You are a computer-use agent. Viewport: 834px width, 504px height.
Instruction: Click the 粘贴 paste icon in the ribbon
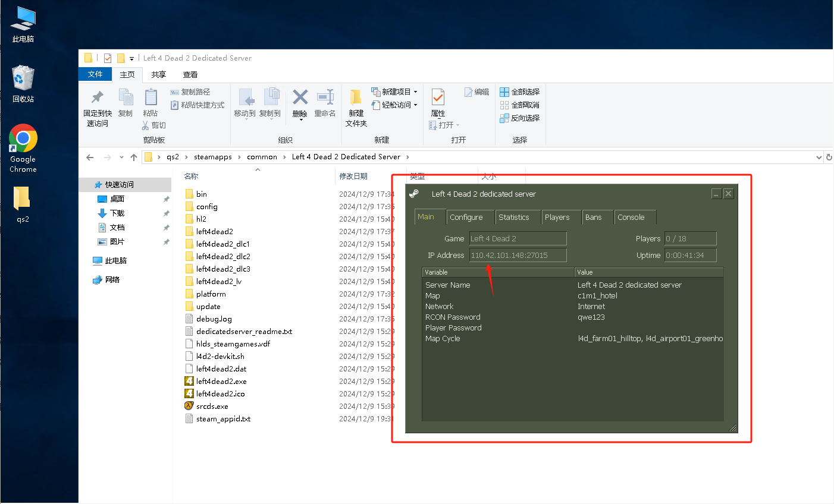point(151,97)
